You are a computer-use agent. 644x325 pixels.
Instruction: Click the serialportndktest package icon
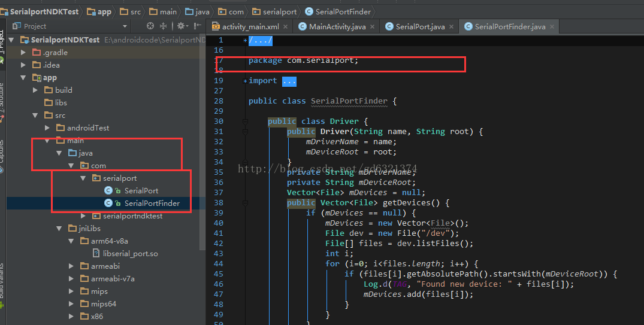96,216
